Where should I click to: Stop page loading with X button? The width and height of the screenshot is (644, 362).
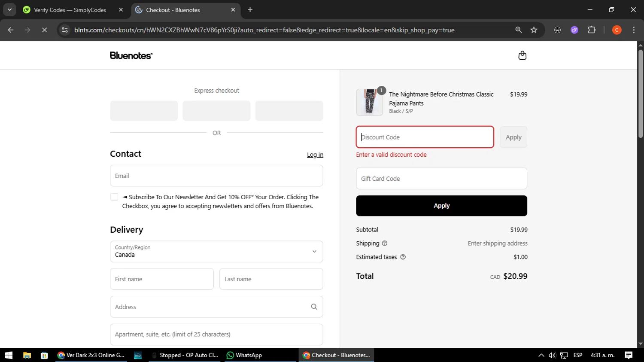pos(44,30)
